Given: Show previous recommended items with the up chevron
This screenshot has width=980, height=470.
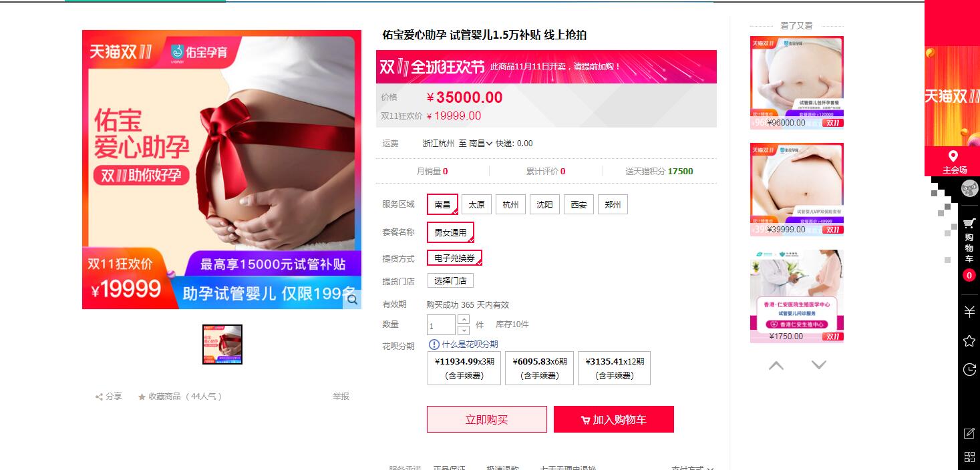Looking at the screenshot, I should pos(776,365).
